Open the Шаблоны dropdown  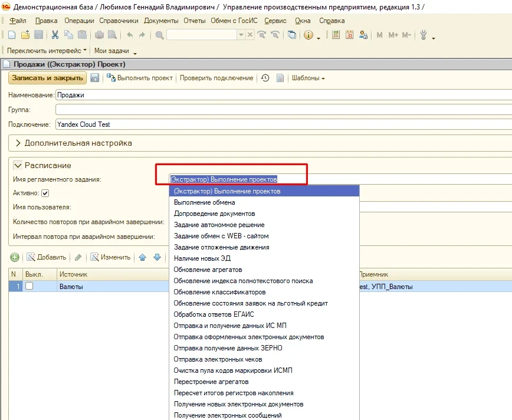pyautogui.click(x=308, y=78)
